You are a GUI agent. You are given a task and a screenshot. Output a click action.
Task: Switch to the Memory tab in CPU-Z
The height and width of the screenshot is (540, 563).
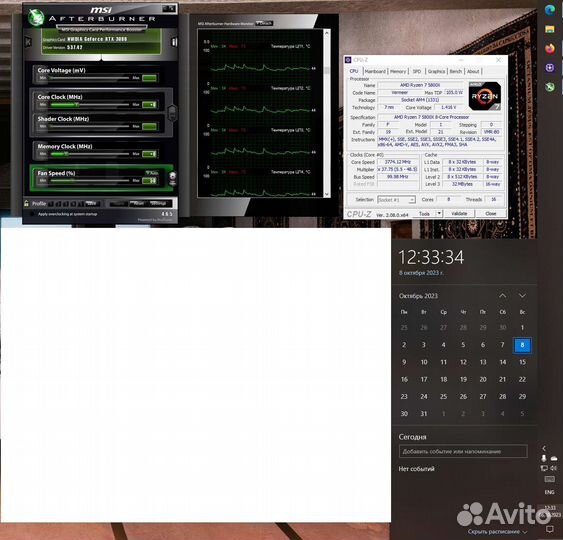point(398,71)
